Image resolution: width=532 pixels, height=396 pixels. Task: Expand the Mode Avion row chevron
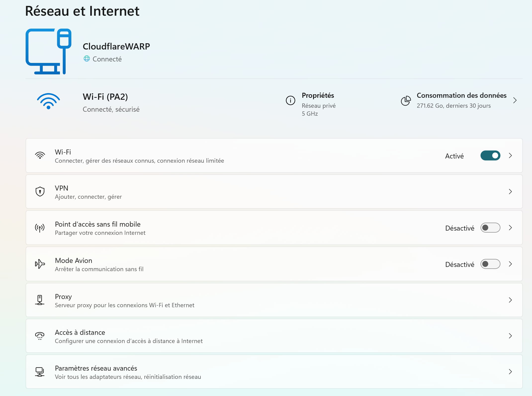pyautogui.click(x=510, y=264)
